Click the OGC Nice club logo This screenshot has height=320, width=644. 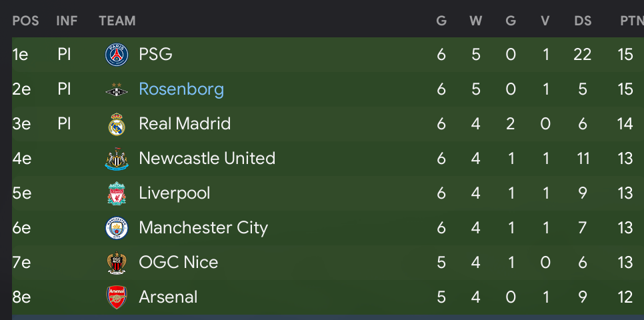[x=117, y=263]
